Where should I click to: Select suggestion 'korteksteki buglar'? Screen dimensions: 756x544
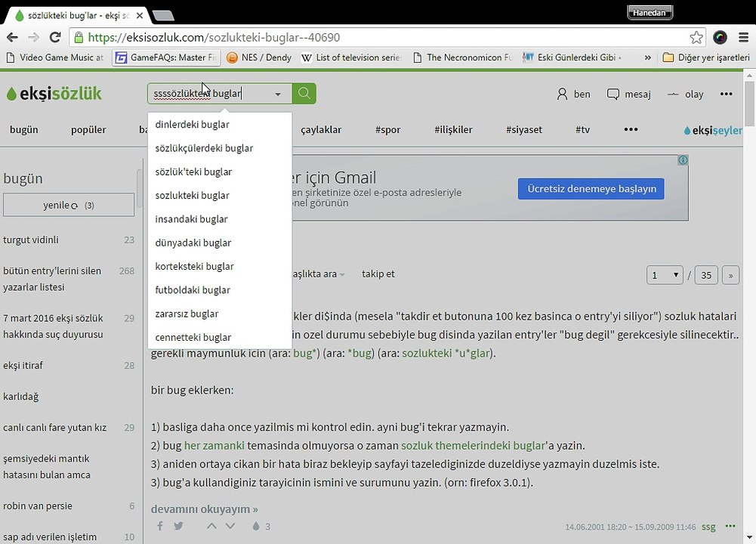click(220, 266)
